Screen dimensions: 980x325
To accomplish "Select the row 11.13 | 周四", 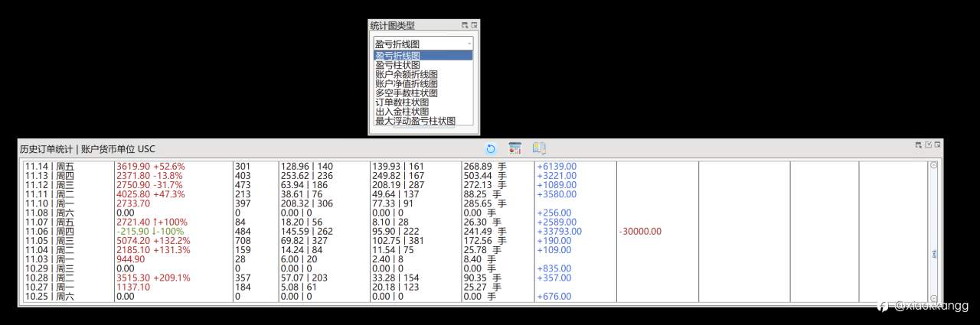I will (x=475, y=176).
